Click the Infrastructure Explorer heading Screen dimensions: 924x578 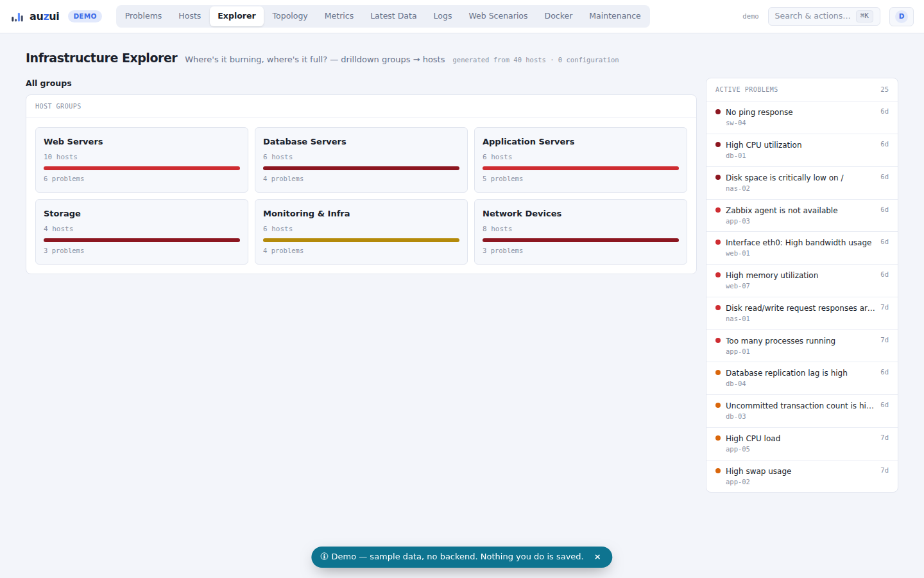pos(101,58)
